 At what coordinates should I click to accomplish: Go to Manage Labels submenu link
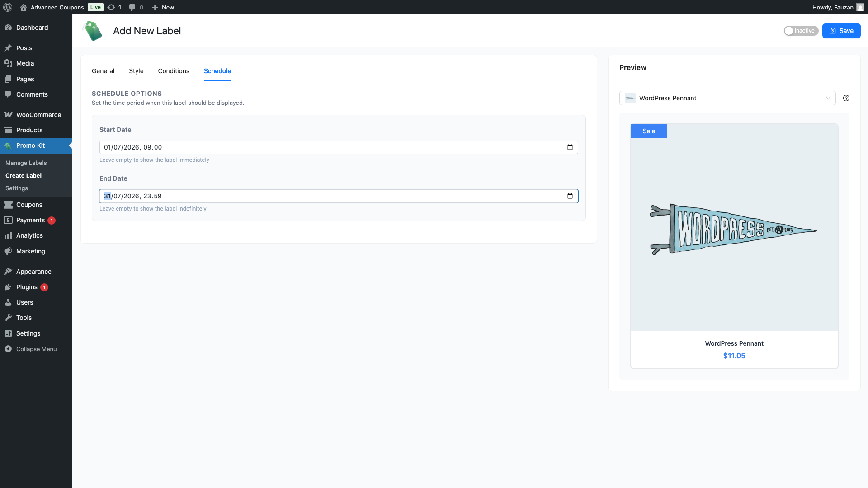pyautogui.click(x=26, y=163)
